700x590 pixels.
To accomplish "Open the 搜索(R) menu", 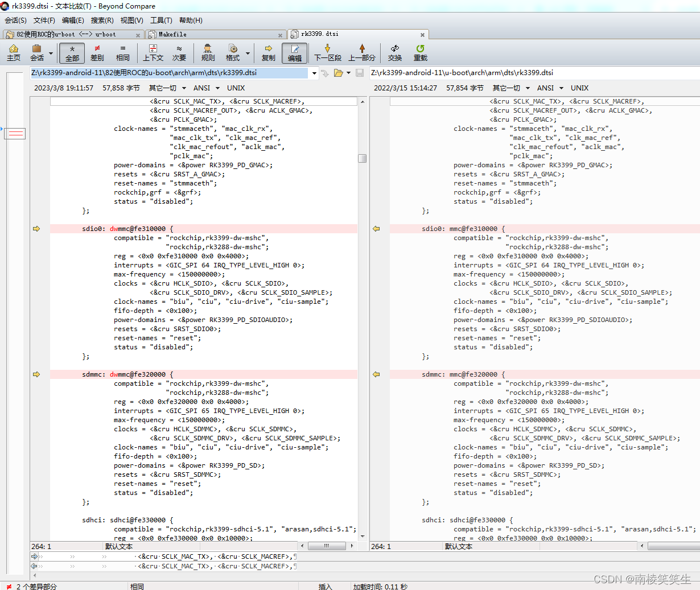I will tap(102, 20).
